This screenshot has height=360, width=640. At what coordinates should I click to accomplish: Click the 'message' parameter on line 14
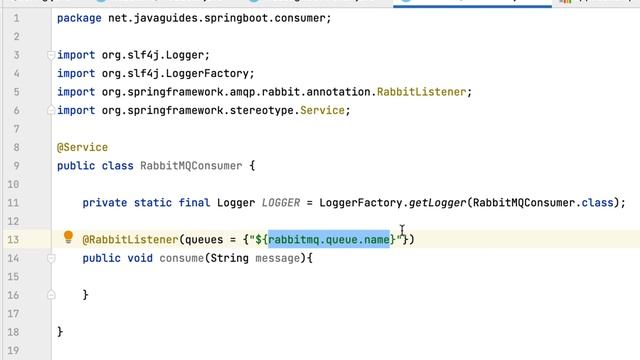[x=278, y=258]
